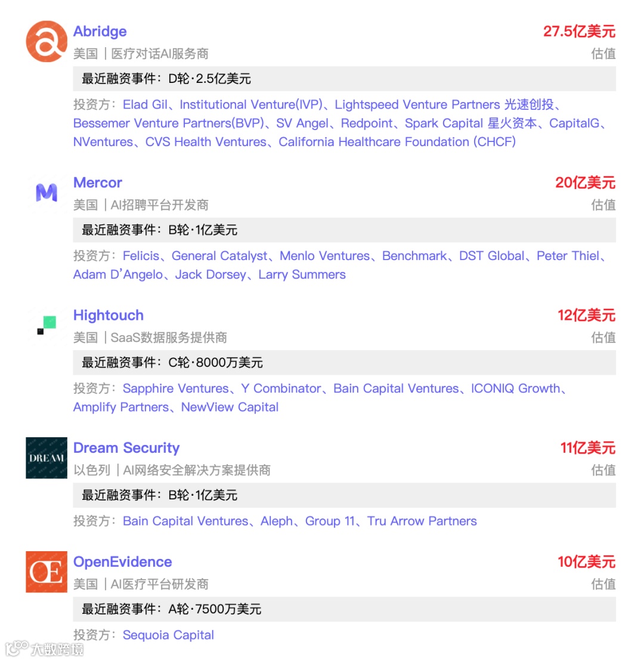The width and height of the screenshot is (644, 661).
Task: Open the Mercor company title link
Action: coord(98,183)
